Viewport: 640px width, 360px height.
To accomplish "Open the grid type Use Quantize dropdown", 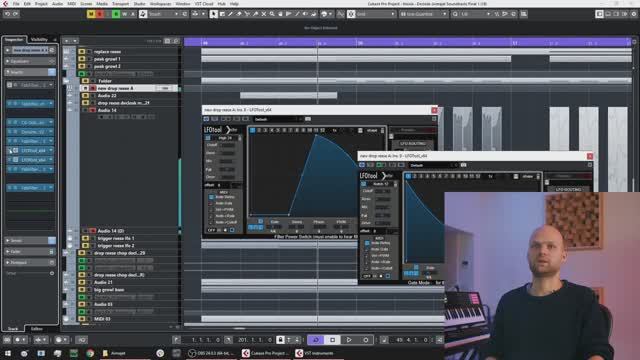I will (424, 14).
